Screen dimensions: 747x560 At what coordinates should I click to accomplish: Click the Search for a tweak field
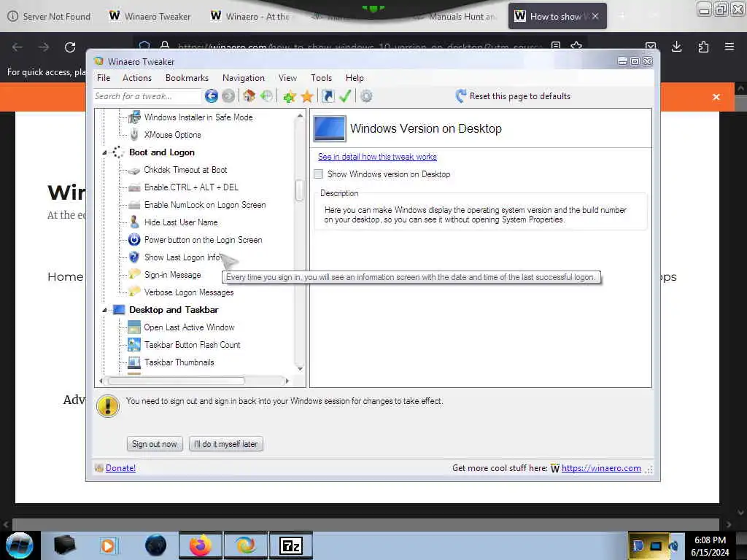(147, 96)
